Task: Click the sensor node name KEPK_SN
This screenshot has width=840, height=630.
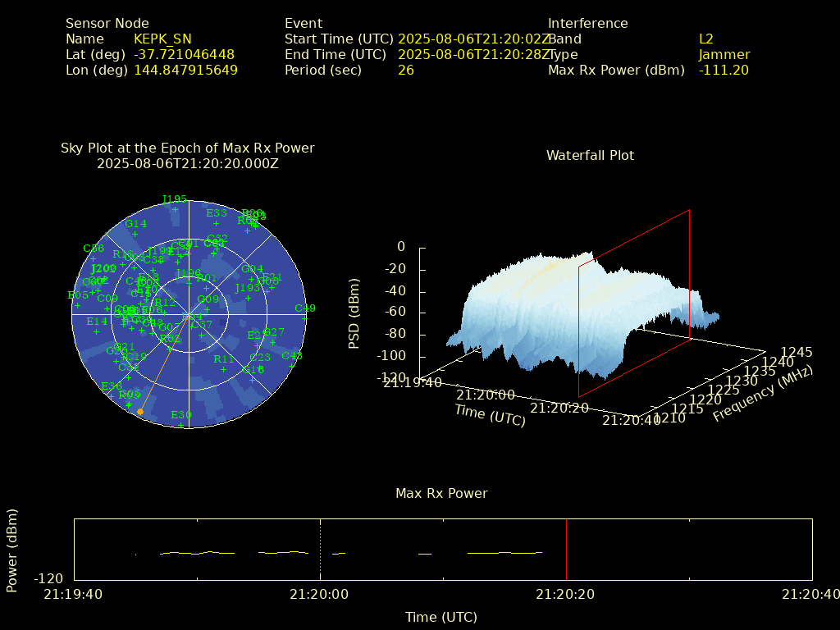Action: coord(162,39)
